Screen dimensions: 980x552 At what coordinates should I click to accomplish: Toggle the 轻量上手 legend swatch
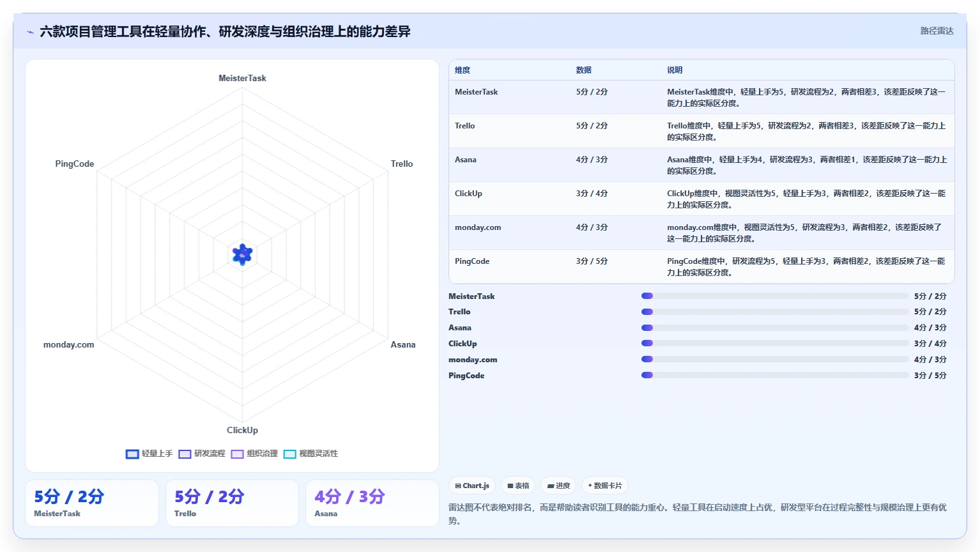click(x=132, y=454)
